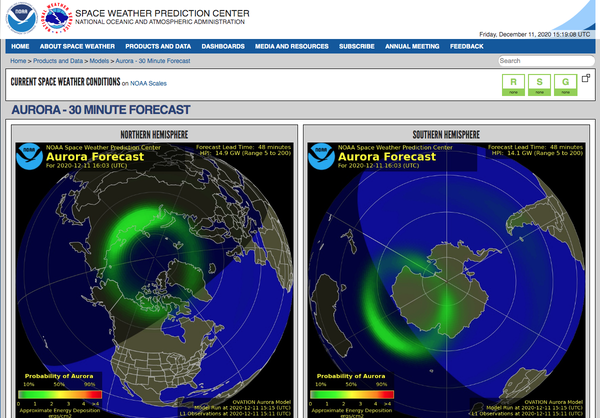Click the NORTHERN HEMISPHERE panel title
This screenshot has width=600, height=418.
pyautogui.click(x=154, y=135)
